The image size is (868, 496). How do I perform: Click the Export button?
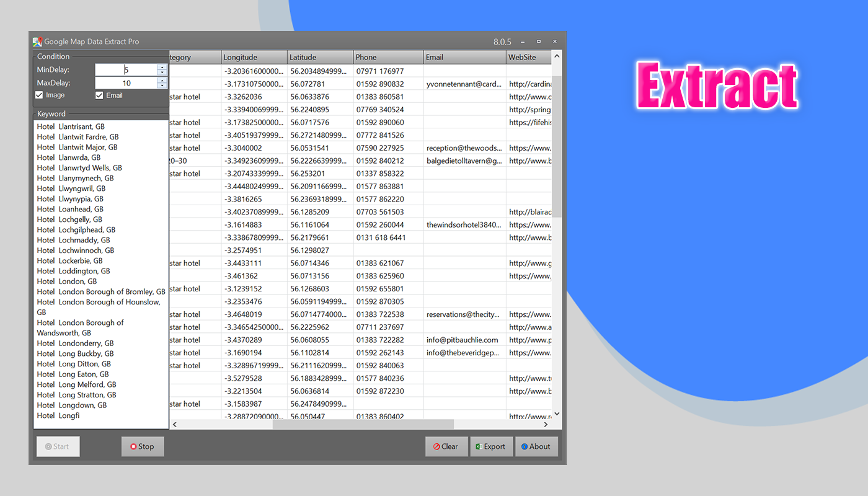[x=492, y=446]
